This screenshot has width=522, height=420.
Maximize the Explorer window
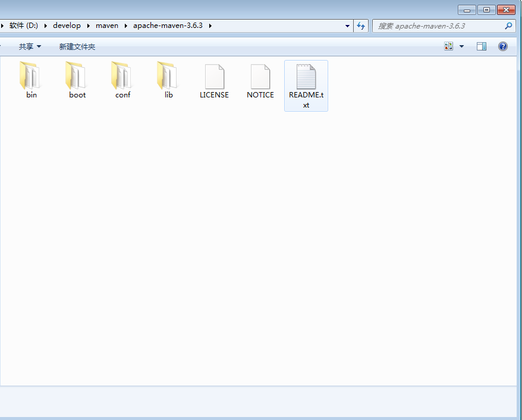click(486, 10)
